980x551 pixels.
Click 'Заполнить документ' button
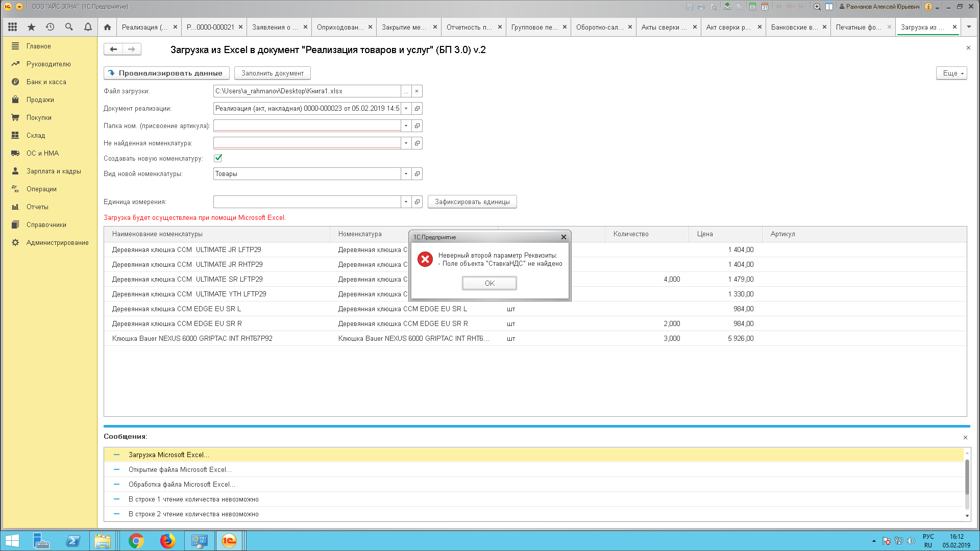(272, 73)
